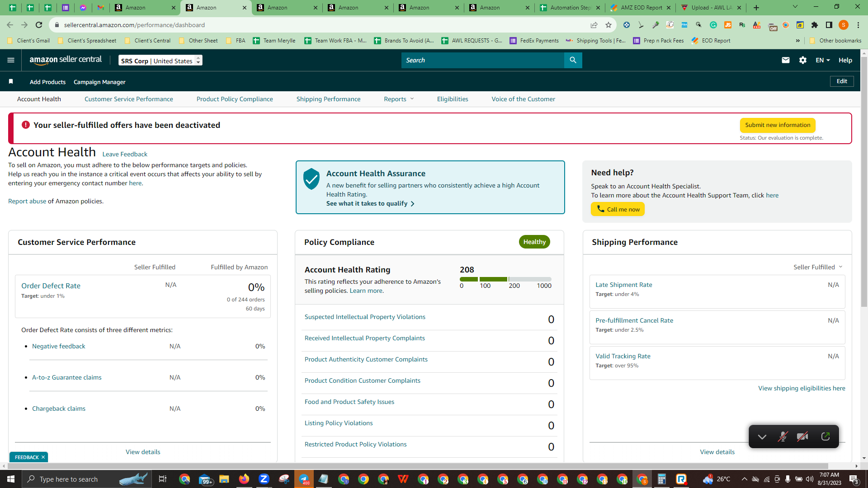Image resolution: width=868 pixels, height=488 pixels.
Task: Click View shipping eligibilities here link
Action: point(802,388)
